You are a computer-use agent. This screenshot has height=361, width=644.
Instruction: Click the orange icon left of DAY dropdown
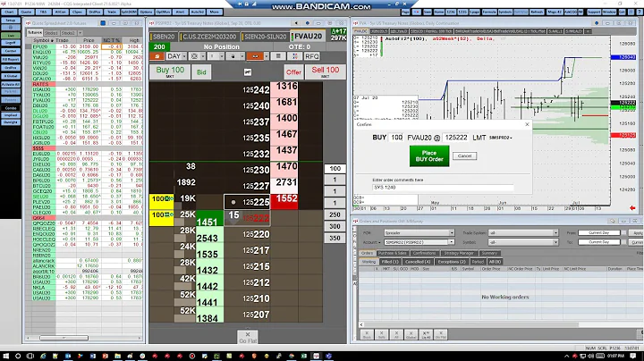(157, 56)
